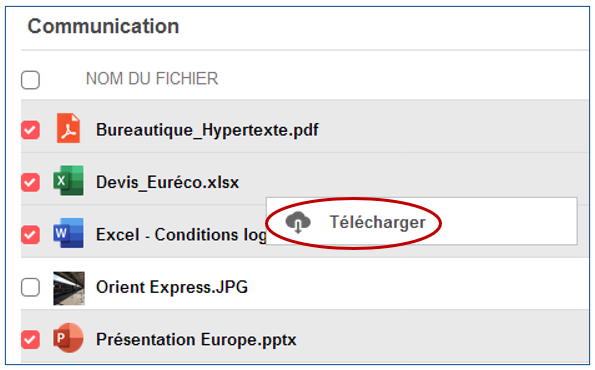
Task: Open the Orient Express photo thumbnail
Action: click(x=69, y=288)
